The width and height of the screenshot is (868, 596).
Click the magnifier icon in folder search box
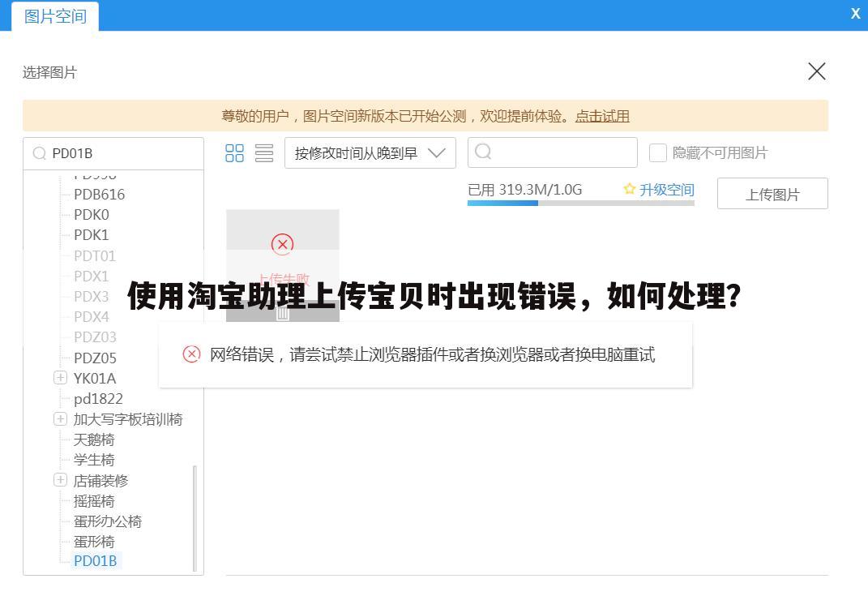pyautogui.click(x=39, y=153)
